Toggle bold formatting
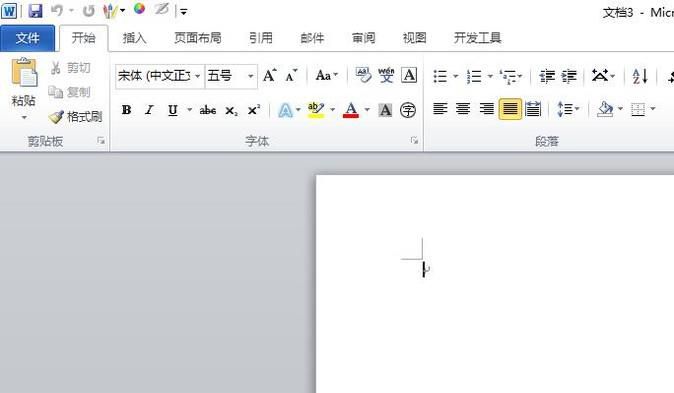 click(x=126, y=110)
